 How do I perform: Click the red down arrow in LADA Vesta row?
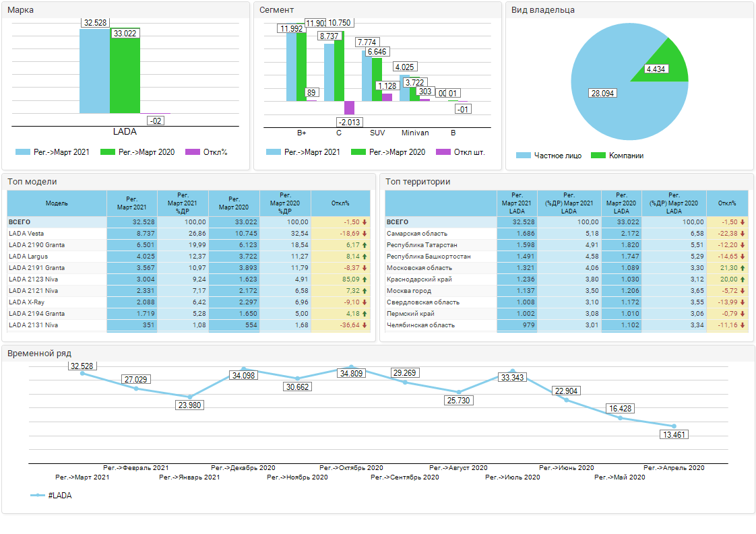[365, 234]
